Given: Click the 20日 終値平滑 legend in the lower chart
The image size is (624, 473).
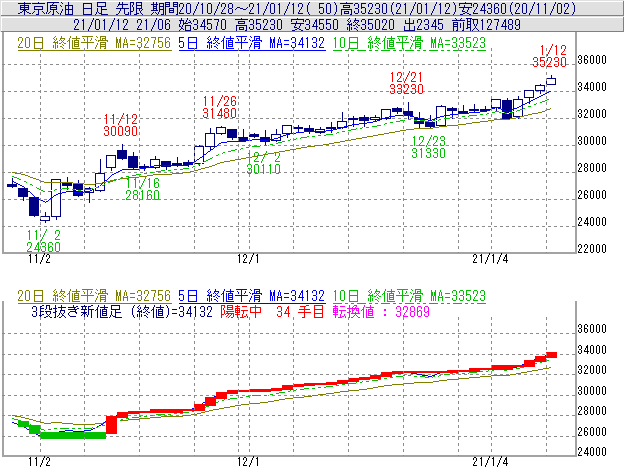Looking at the screenshot, I should tap(94, 296).
